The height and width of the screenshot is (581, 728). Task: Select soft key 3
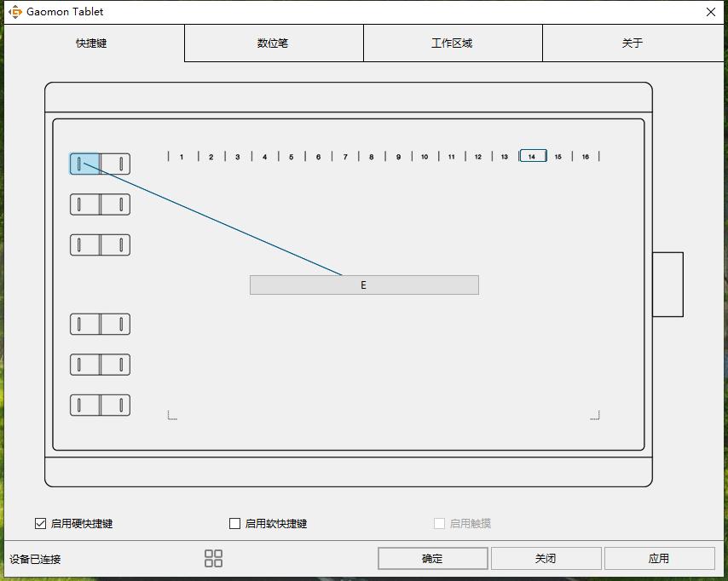pos(238,157)
